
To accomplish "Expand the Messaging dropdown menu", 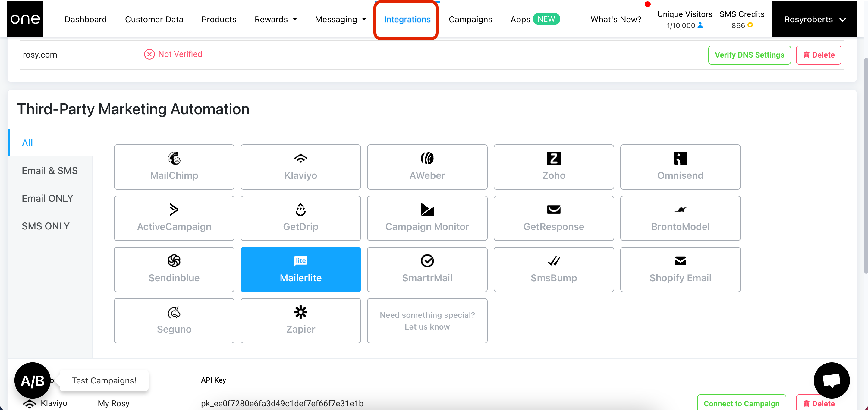I will (x=340, y=19).
